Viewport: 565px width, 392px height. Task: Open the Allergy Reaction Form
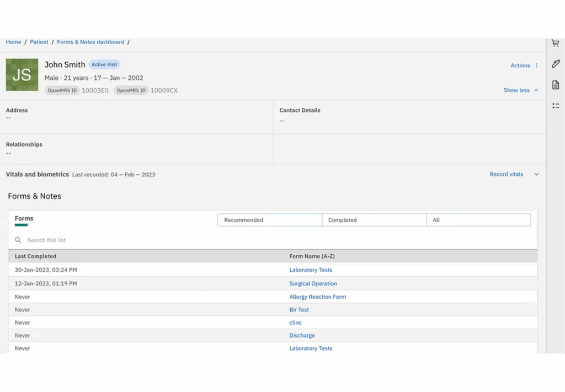[x=317, y=297]
